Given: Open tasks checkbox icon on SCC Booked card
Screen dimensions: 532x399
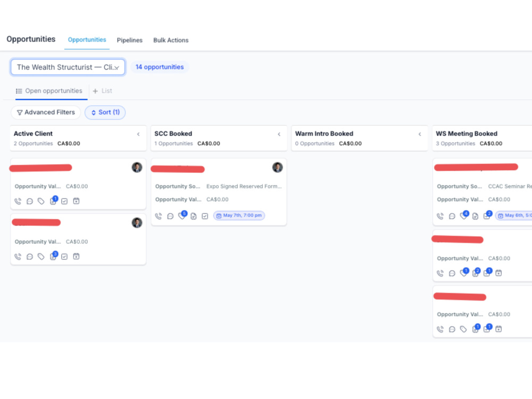Looking at the screenshot, I should (205, 216).
